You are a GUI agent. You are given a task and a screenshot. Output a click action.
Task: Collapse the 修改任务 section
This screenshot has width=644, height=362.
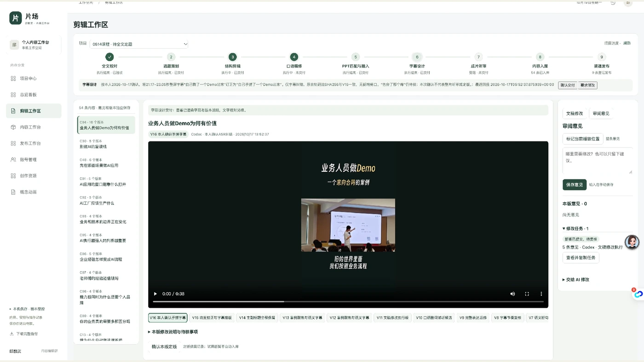(575, 228)
